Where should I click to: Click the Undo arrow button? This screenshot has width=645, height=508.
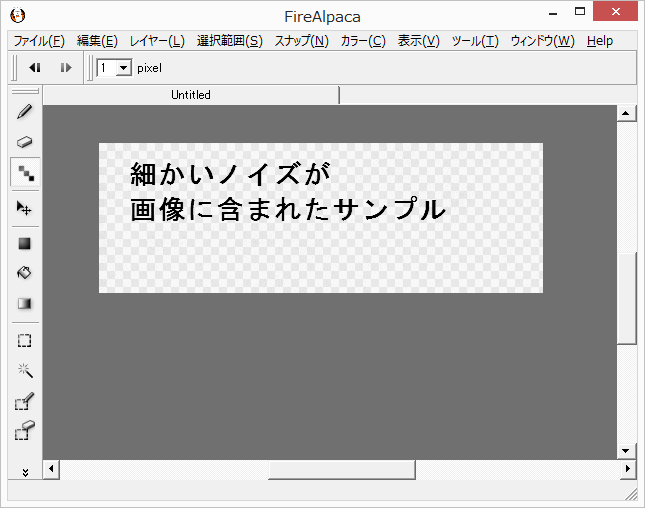35,67
